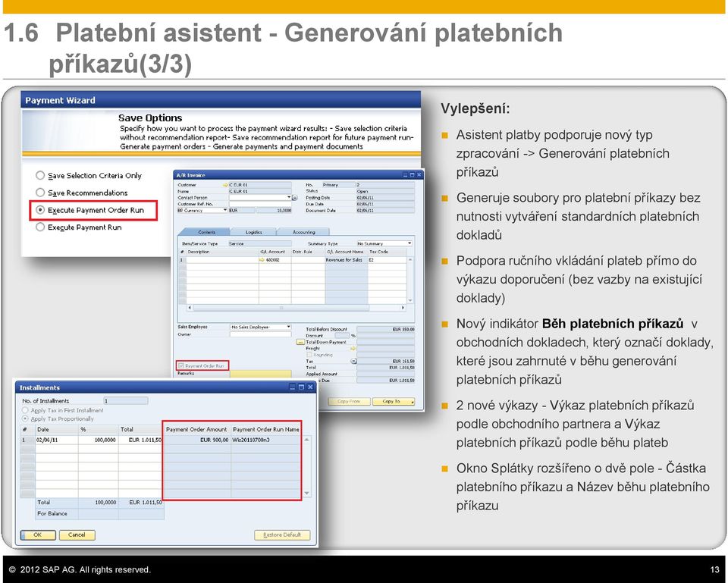The image size is (728, 583).
Task: Click the Wiz20110708n3 run name cell
Action: pos(265,440)
